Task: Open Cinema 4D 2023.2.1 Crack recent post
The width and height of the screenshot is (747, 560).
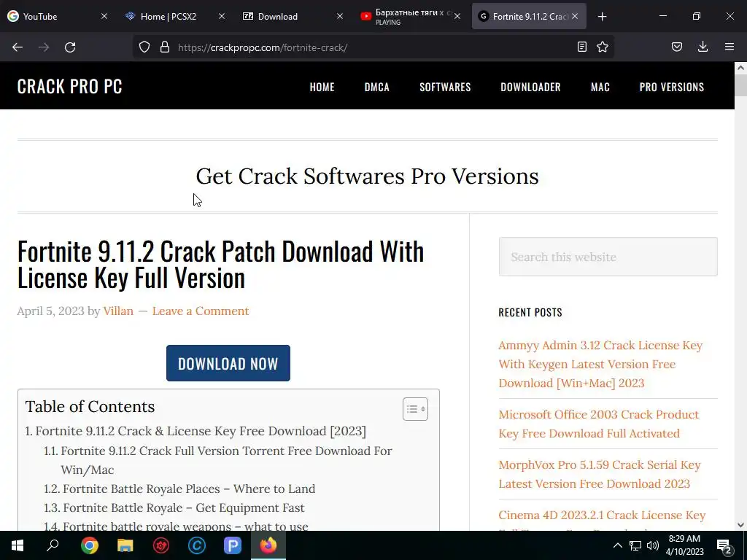Action: (x=602, y=516)
